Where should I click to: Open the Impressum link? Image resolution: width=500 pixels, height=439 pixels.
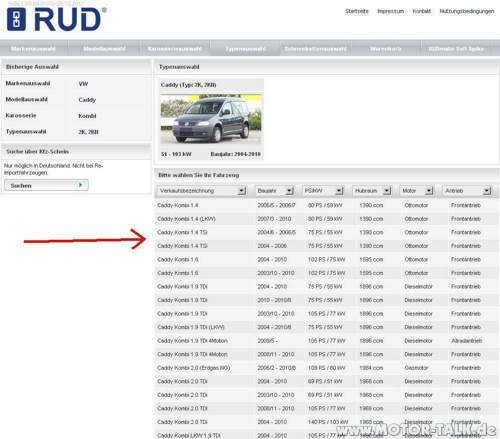pyautogui.click(x=390, y=11)
